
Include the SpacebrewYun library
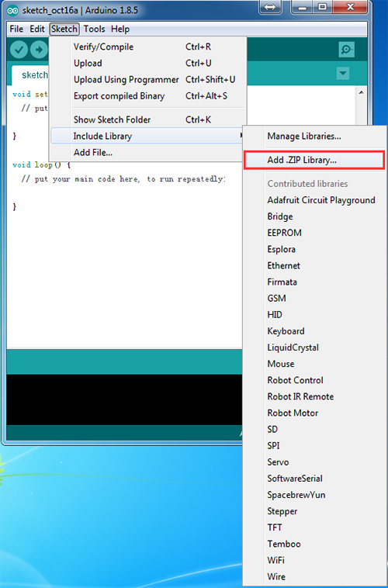coord(314,495)
